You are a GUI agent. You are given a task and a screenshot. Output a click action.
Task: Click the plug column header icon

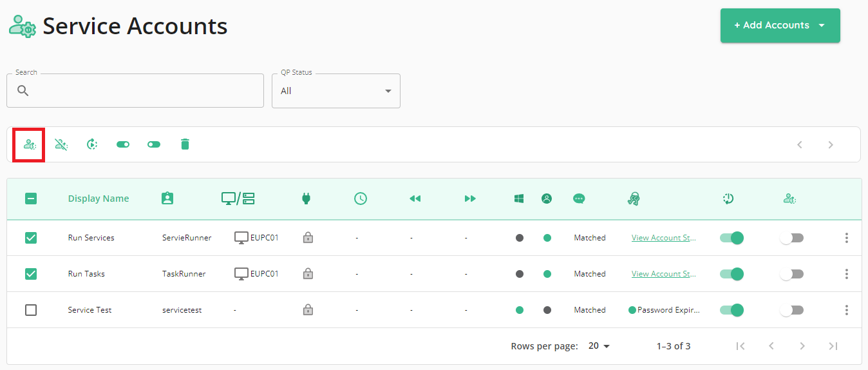[x=306, y=199]
